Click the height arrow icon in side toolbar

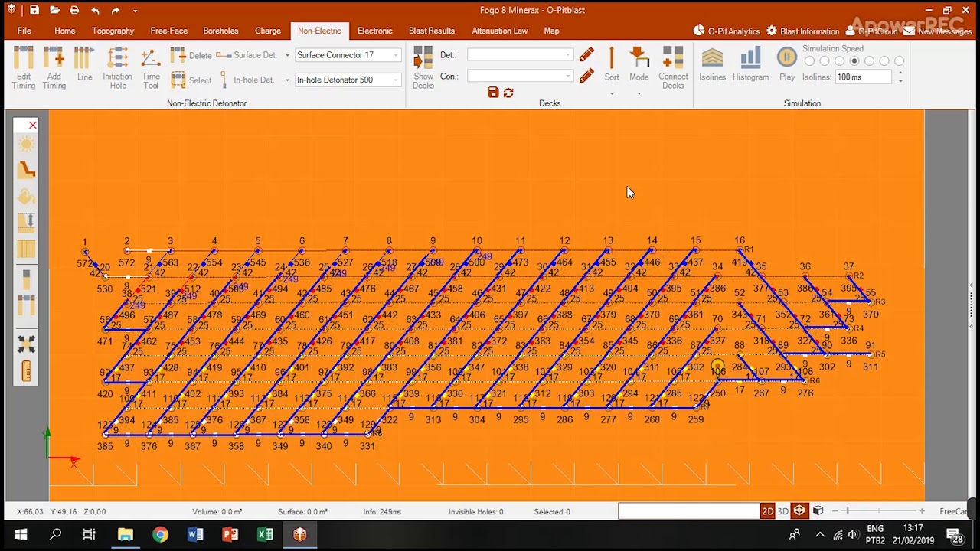click(x=26, y=222)
